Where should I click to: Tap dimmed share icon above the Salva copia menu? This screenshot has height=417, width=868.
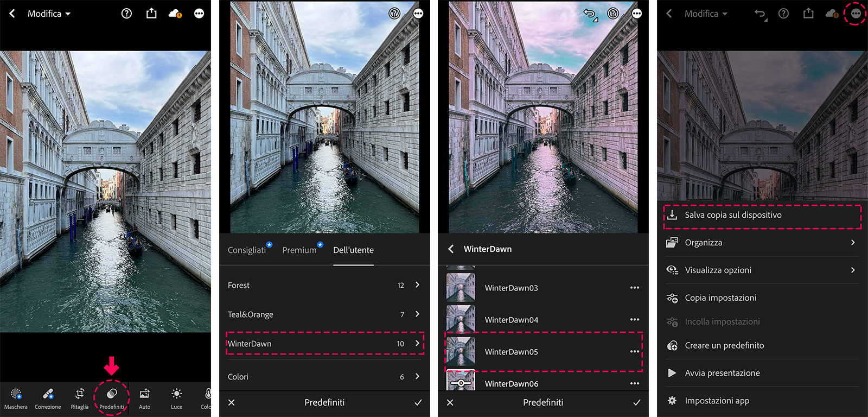point(808,13)
